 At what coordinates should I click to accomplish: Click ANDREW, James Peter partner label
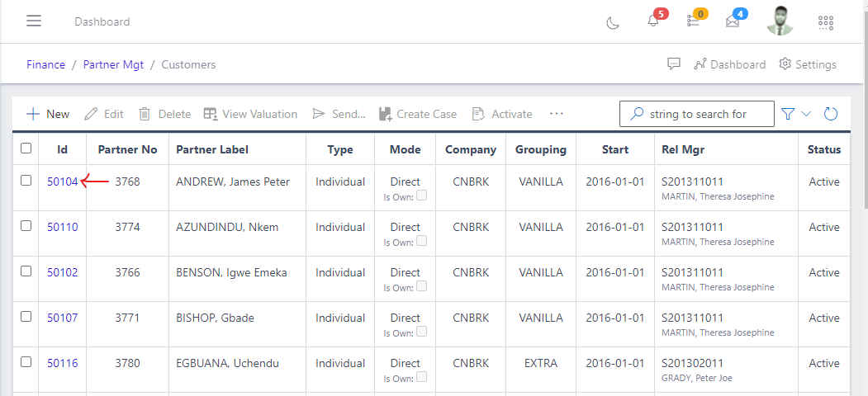coord(233,181)
